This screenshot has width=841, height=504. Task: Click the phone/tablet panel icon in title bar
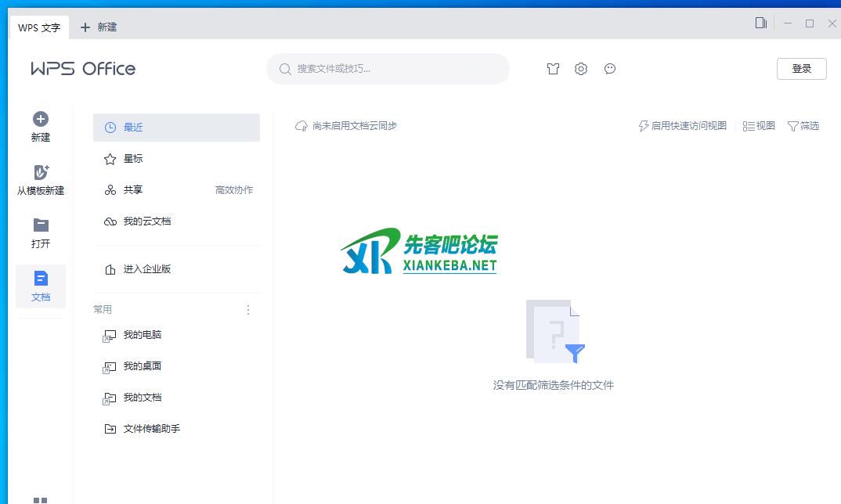(760, 23)
